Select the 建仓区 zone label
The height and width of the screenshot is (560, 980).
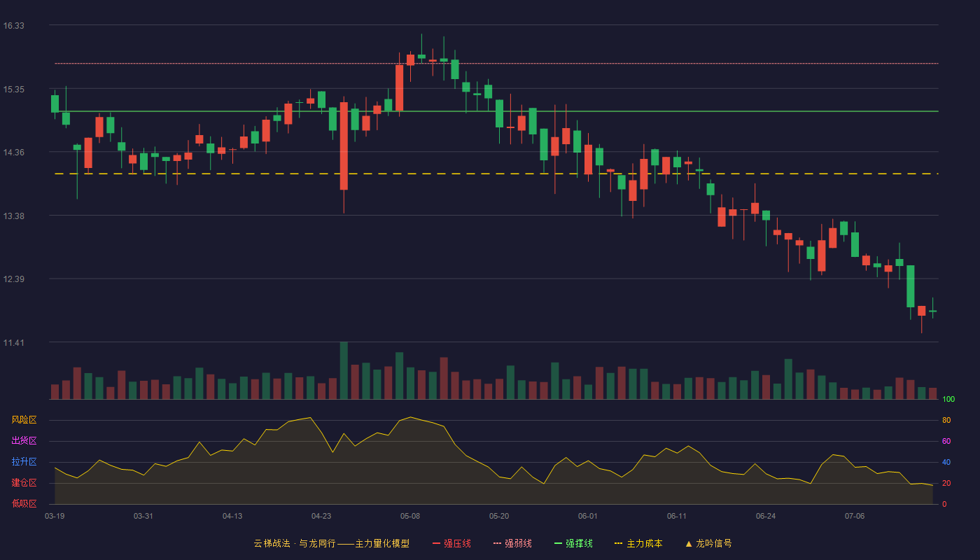point(24,483)
